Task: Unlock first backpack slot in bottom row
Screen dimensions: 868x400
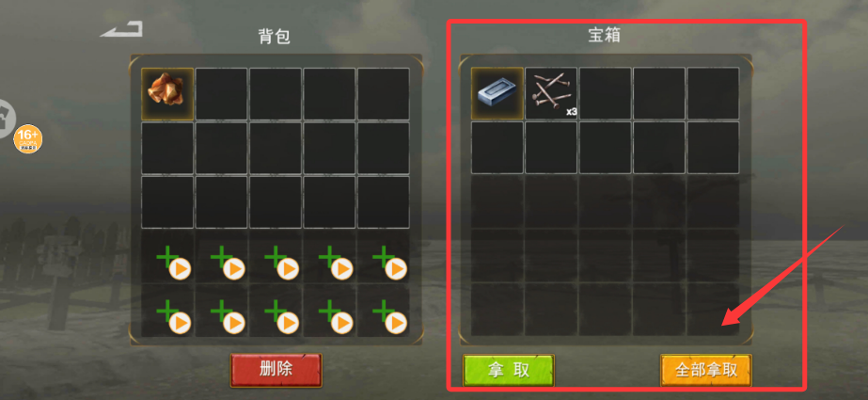Action: click(167, 311)
